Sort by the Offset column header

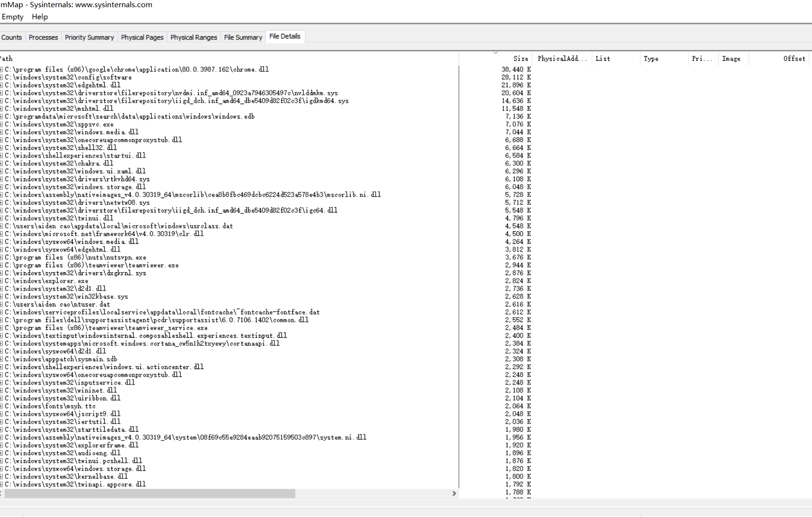779,58
